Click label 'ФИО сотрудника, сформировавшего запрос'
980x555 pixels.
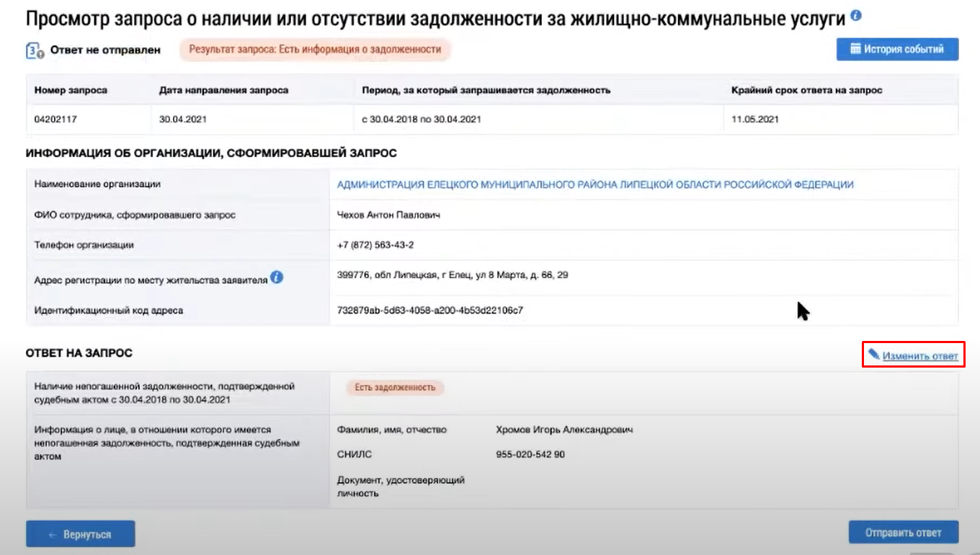135,215
